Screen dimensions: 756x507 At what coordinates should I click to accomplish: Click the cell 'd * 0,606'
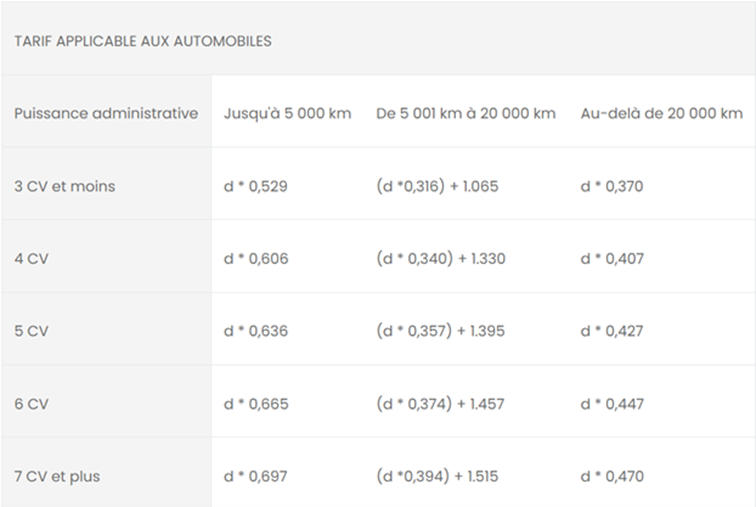click(256, 259)
